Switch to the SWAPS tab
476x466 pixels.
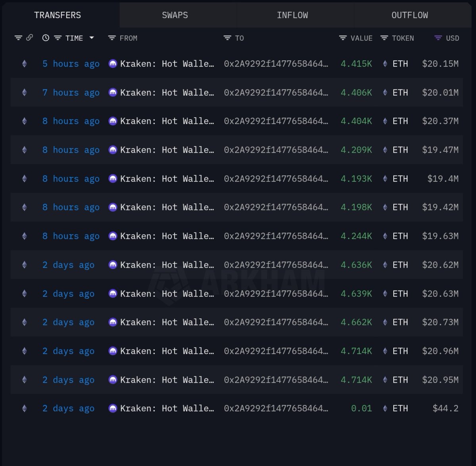tap(175, 15)
